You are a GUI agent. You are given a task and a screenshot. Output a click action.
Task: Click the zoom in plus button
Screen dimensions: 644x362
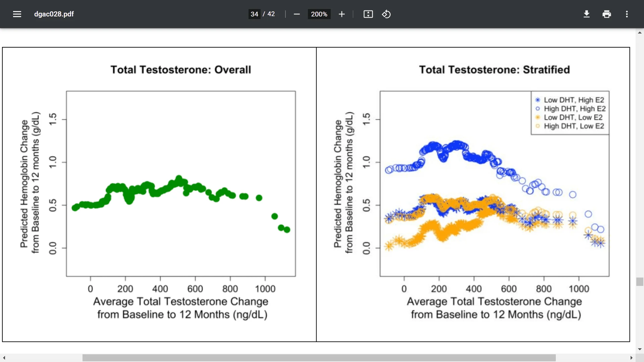[341, 14]
